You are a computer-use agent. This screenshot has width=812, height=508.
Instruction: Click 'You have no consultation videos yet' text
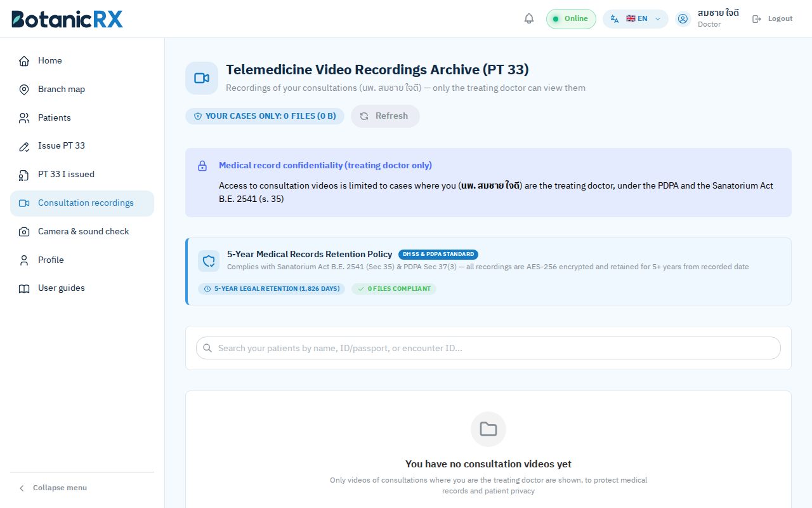[488, 464]
